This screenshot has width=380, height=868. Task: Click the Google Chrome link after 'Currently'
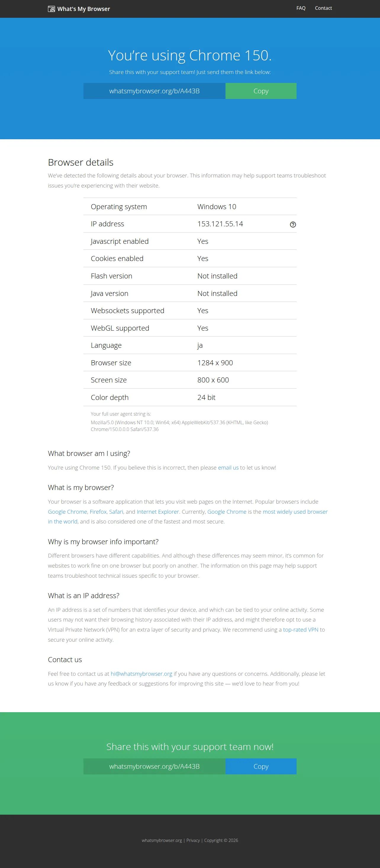[x=226, y=512]
